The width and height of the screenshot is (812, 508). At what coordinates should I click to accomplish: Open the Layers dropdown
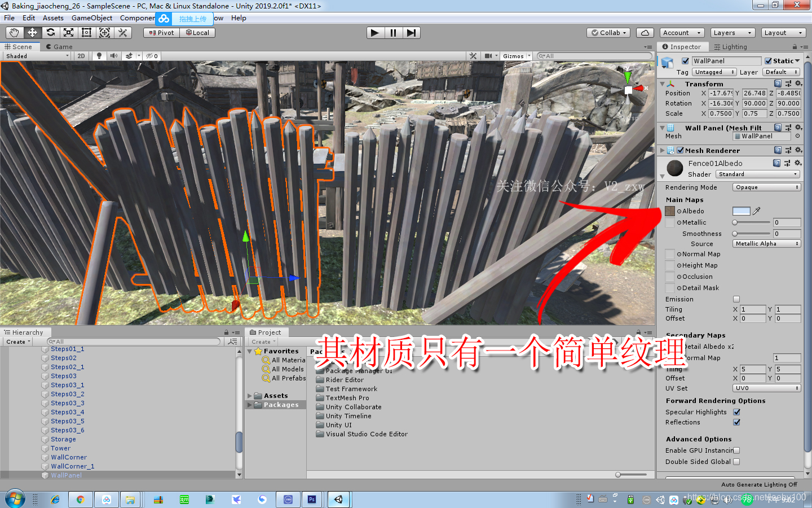(732, 33)
